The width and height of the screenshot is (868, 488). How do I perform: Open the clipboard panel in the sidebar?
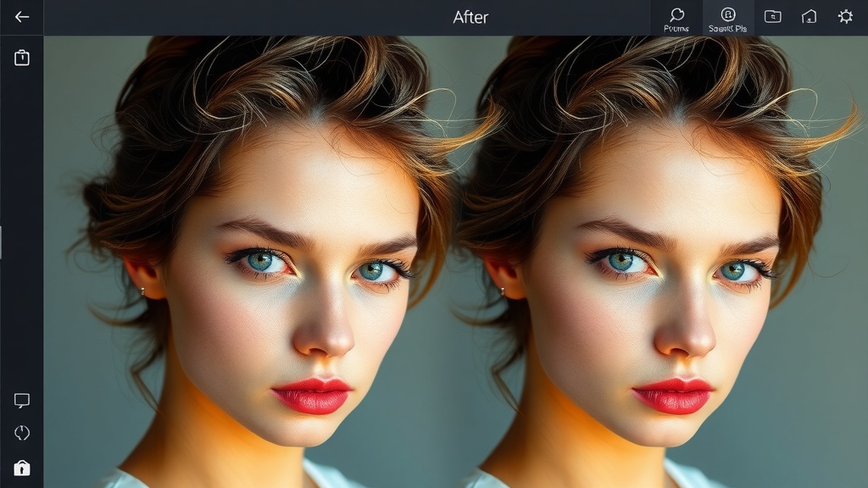tap(21, 58)
